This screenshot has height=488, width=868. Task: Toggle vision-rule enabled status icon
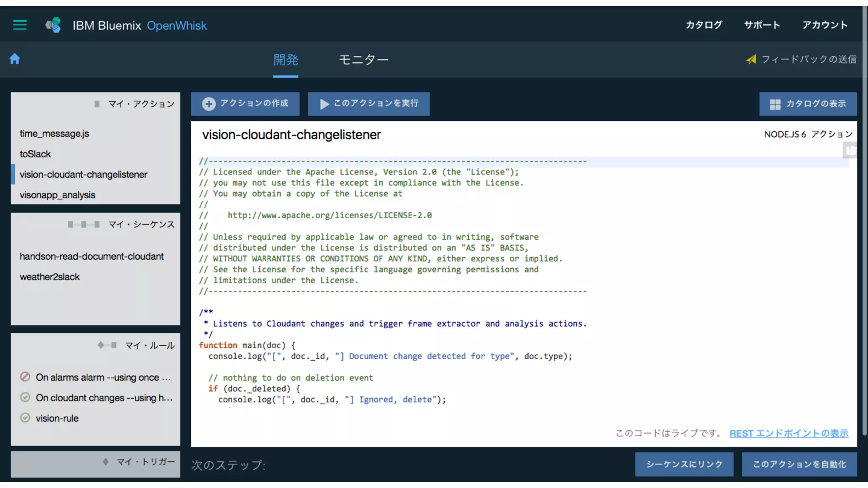point(25,418)
